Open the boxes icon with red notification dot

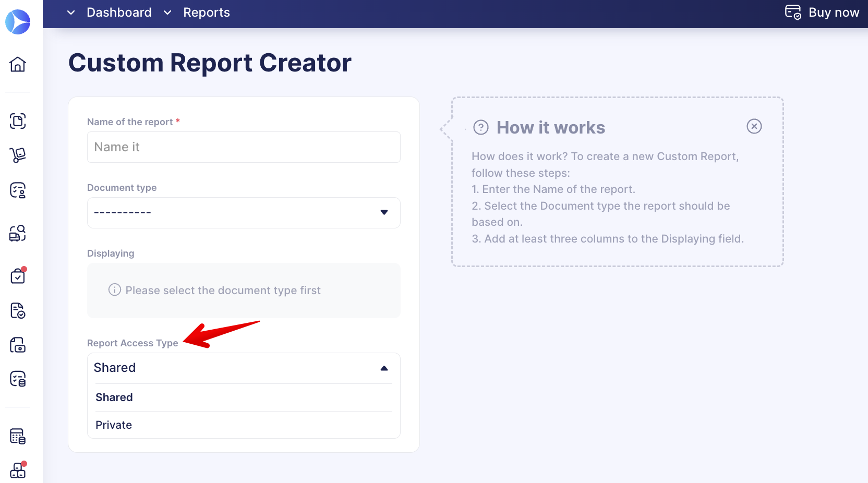click(18, 470)
